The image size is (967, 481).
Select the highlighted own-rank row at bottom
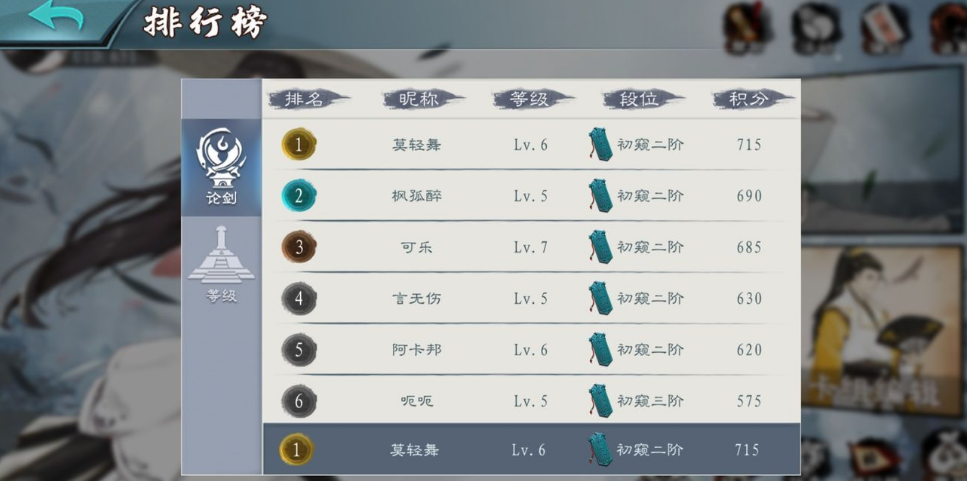coord(531,449)
